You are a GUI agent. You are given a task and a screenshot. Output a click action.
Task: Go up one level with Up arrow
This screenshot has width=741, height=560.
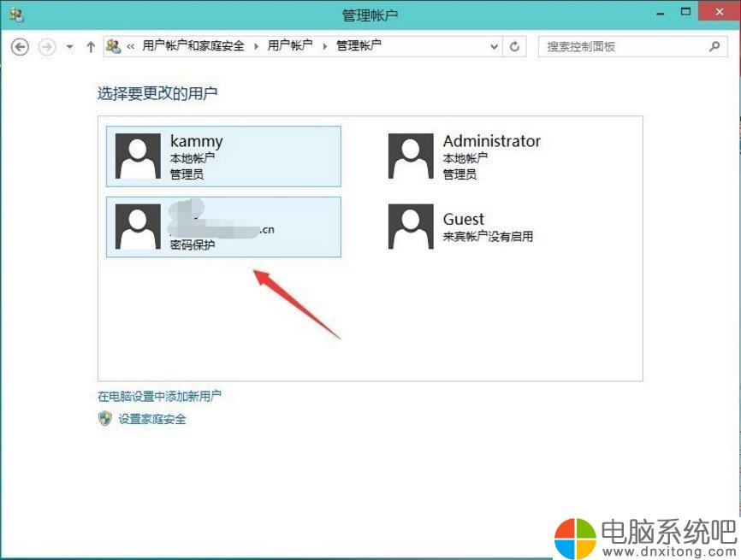click(91, 47)
